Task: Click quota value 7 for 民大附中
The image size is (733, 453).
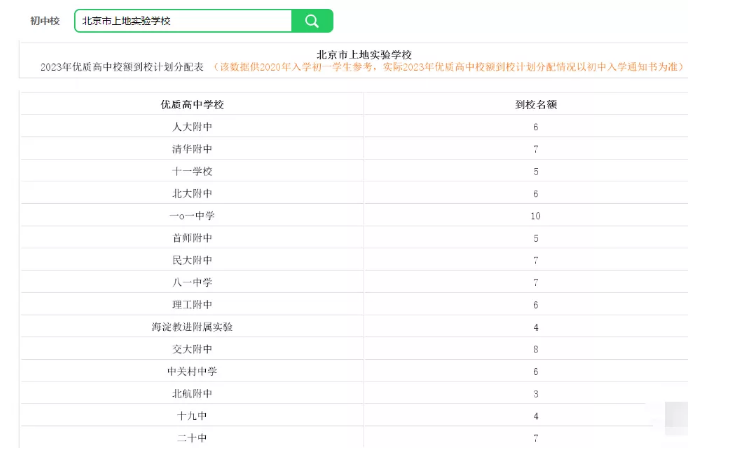Action: point(536,260)
